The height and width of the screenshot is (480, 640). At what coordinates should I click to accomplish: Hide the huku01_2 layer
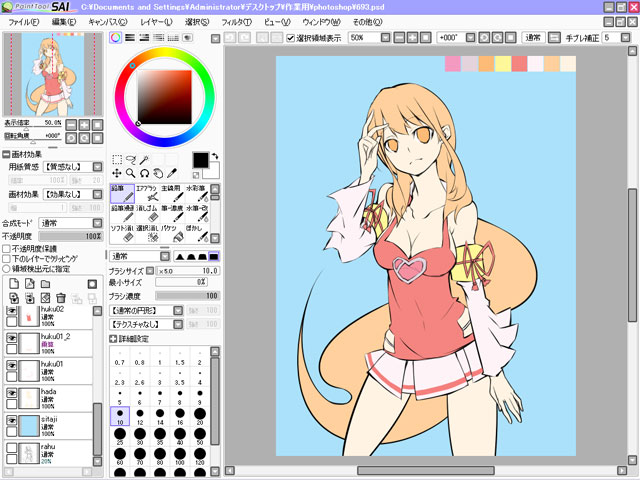pos(11,338)
